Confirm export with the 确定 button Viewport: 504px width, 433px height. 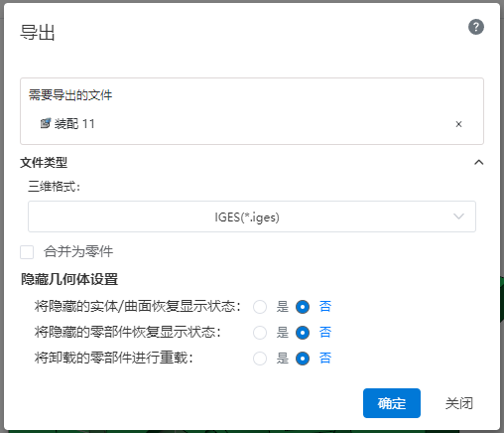pos(392,403)
